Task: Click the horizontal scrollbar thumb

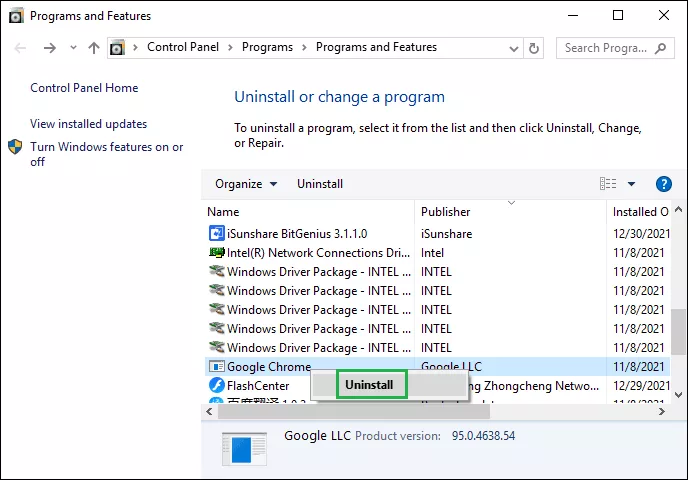Action: [x=354, y=412]
